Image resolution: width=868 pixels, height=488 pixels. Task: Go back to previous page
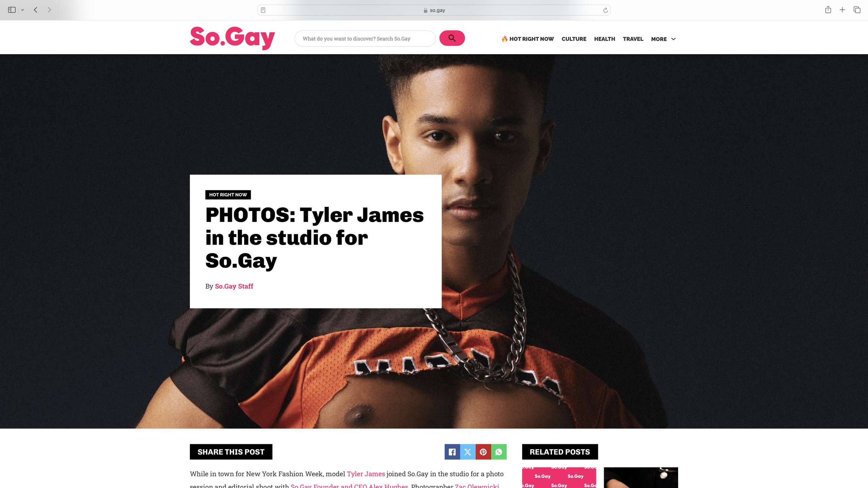click(x=35, y=10)
